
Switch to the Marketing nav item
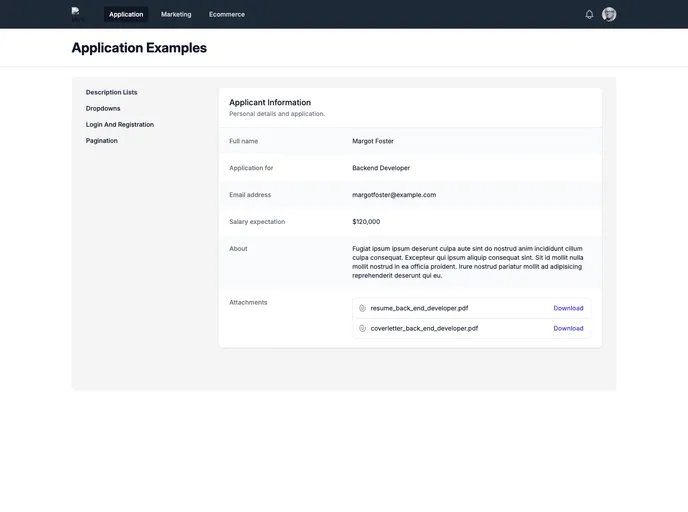click(x=176, y=14)
